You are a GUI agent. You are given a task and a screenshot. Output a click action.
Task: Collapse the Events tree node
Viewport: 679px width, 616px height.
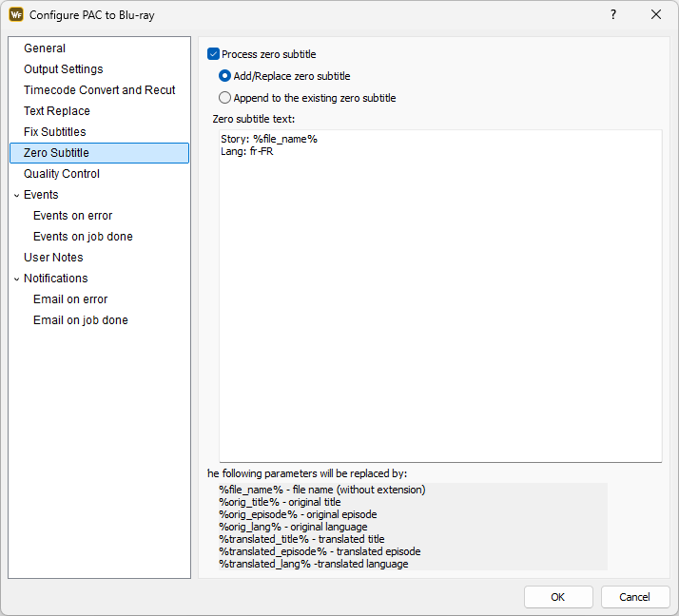pos(16,195)
